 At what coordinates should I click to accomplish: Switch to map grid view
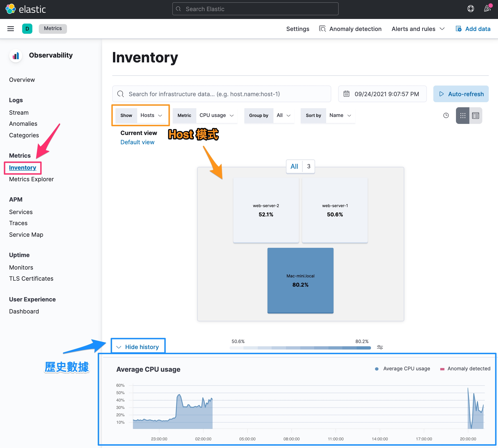tap(463, 115)
